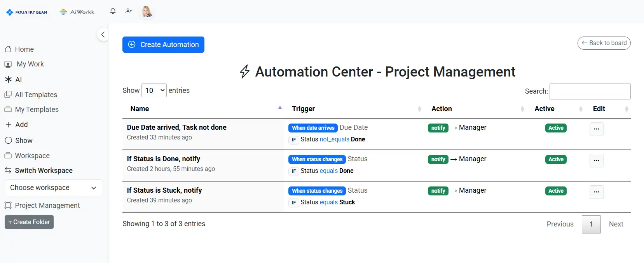The image size is (644, 263).
Task: Expand the Choose workspace dropdown
Action: coord(54,188)
